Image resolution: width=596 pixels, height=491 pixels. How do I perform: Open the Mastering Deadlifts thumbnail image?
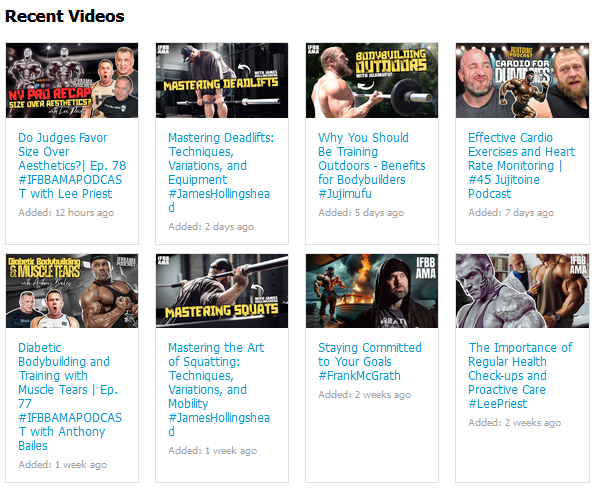click(222, 80)
